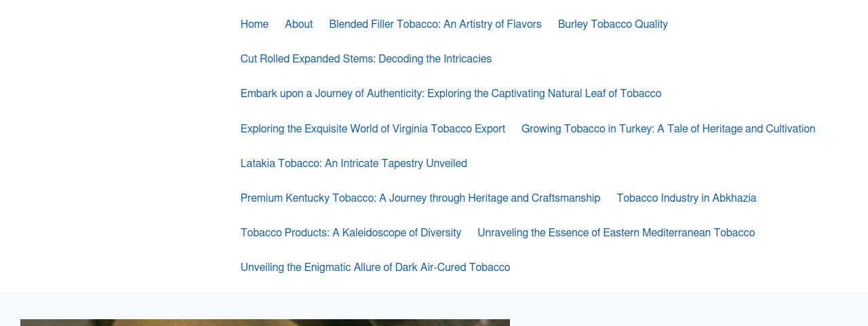Open the About menu item
The width and height of the screenshot is (868, 326).
pos(298,24)
